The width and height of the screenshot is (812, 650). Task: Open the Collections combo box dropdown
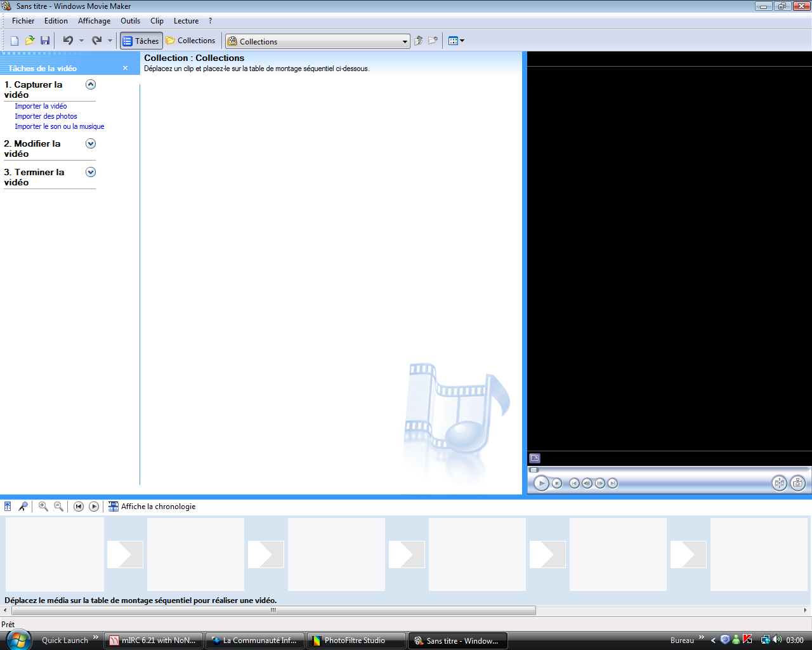[405, 42]
